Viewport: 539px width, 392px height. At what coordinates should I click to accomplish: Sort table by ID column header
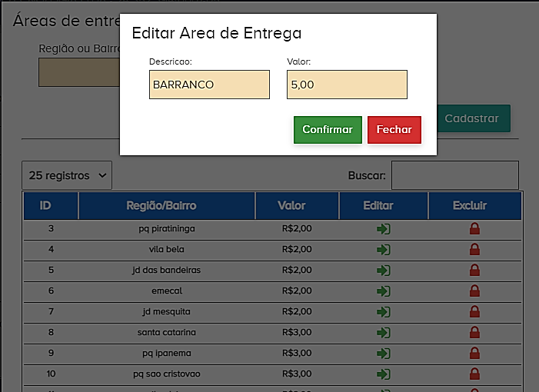pyautogui.click(x=45, y=206)
